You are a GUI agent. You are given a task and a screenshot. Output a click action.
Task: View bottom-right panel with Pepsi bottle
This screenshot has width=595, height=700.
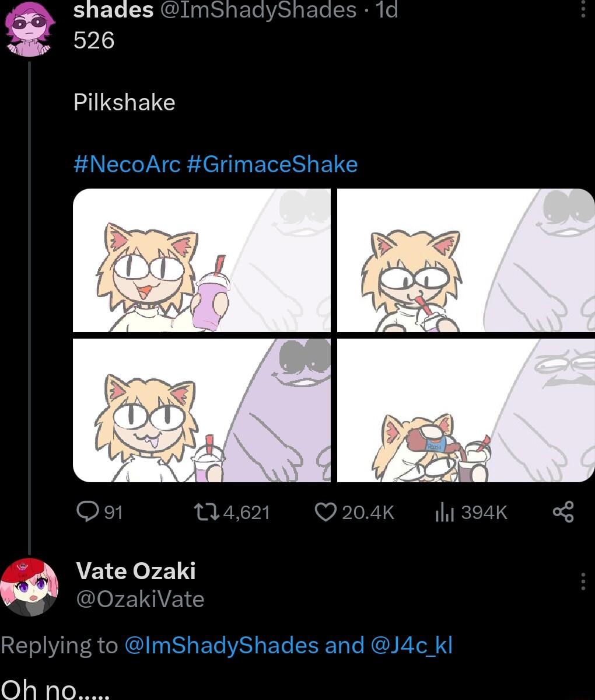pos(466,410)
